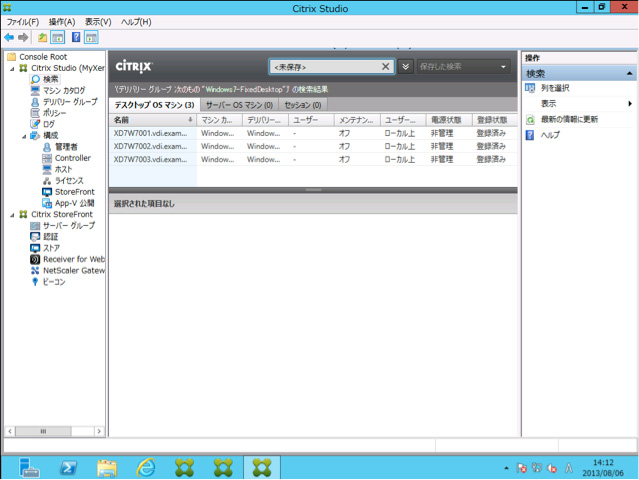Open 表示(V) menu

[x=98, y=22]
